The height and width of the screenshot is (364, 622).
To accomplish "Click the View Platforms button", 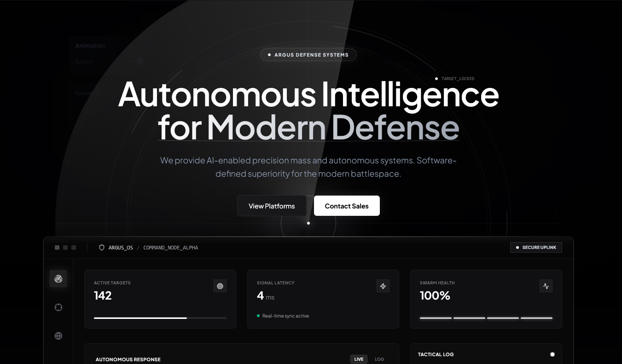I will click(272, 206).
